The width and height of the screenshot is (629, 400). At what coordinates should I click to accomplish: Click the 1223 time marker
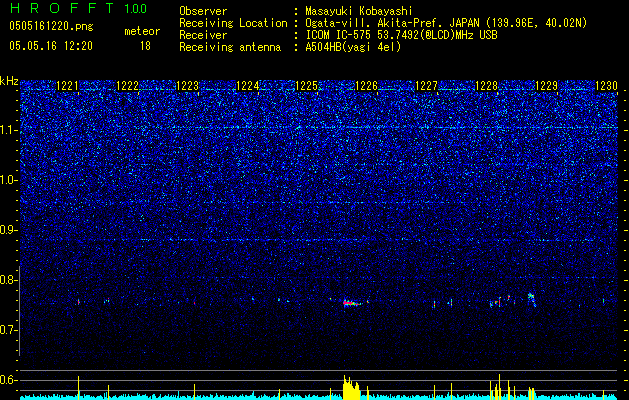click(187, 86)
